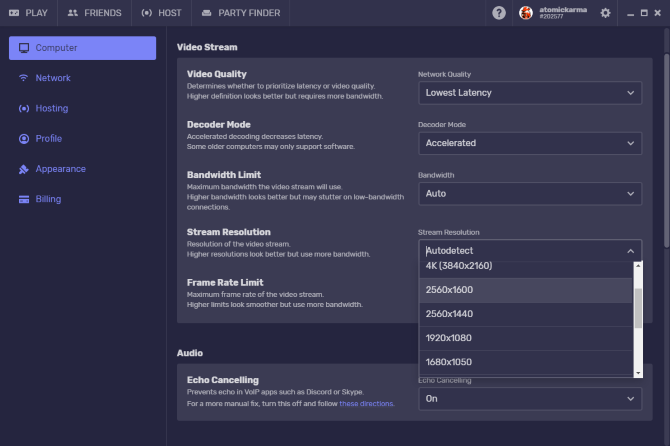
Task: Click the Appearance paint icon in the sidebar
Action: [x=23, y=169]
